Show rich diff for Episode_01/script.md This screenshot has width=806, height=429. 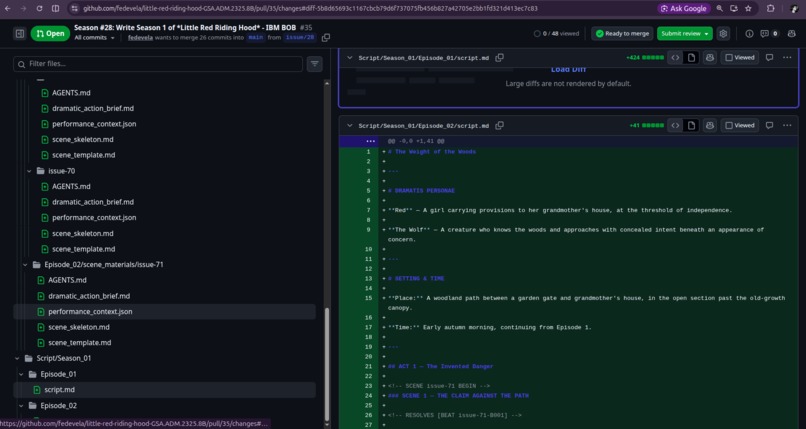click(691, 58)
